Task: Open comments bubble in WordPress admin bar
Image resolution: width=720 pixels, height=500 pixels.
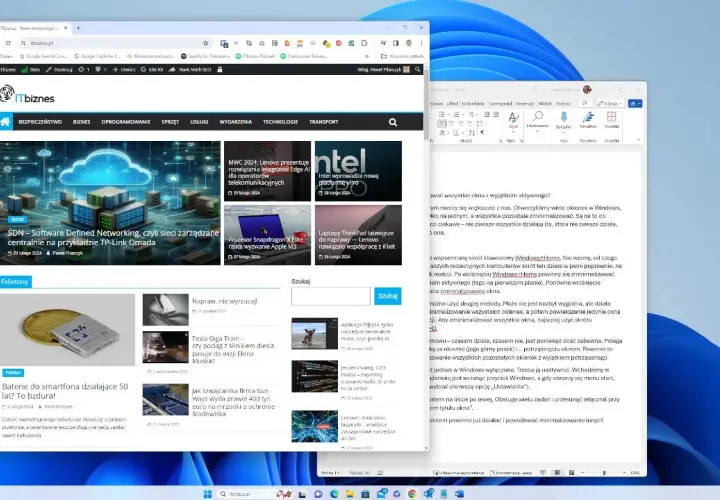Action: point(101,70)
